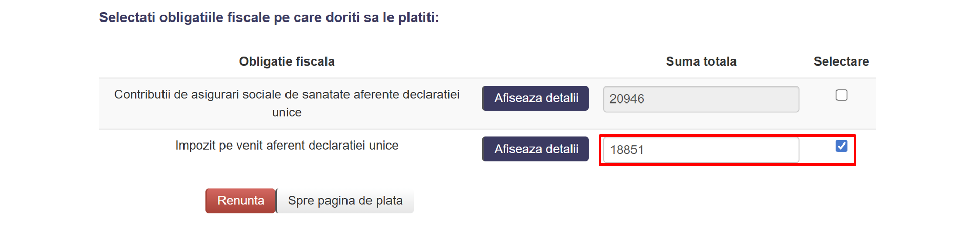Place cursor in the editable income tax amount

[x=700, y=150]
